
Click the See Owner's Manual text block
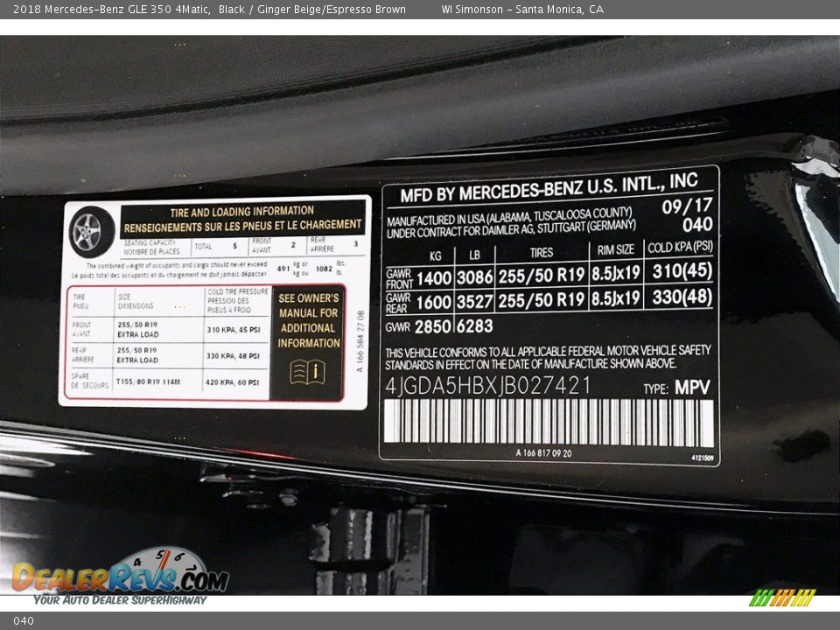pos(308,320)
